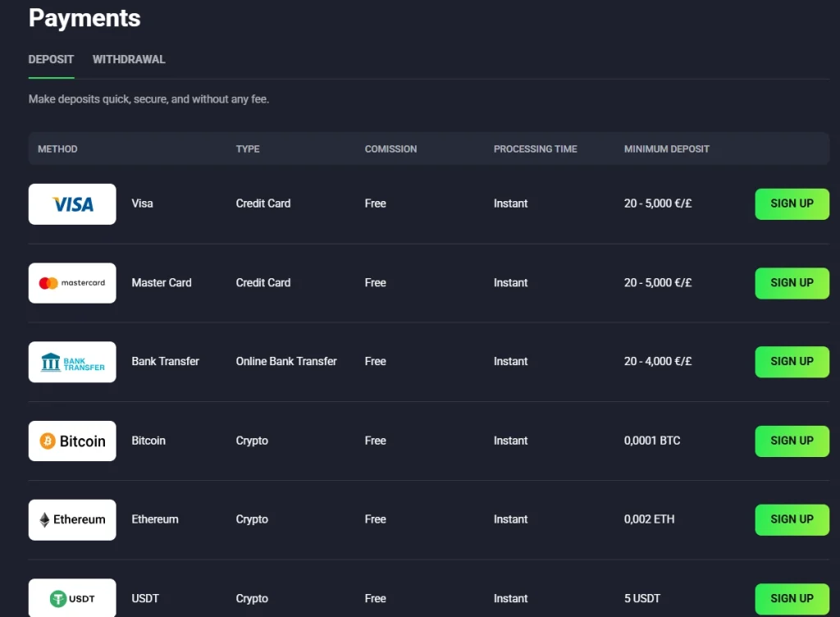Click the Comission column header
The width and height of the screenshot is (840, 617).
(x=390, y=149)
